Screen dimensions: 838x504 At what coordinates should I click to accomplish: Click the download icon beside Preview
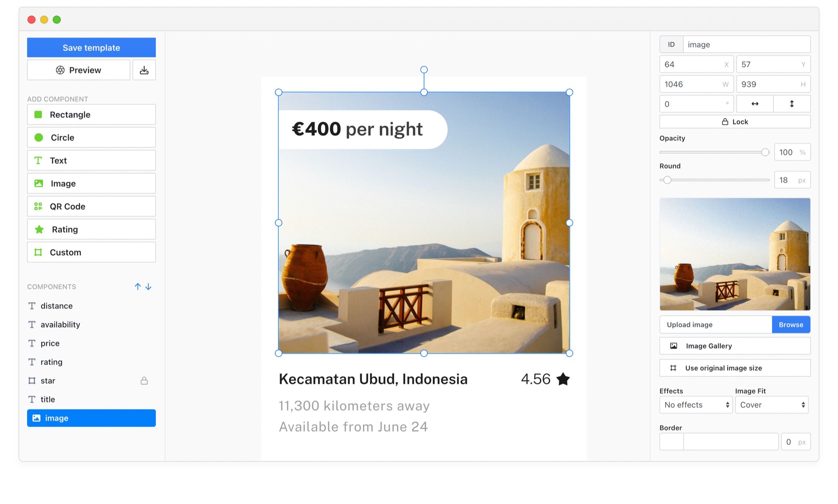(x=144, y=70)
